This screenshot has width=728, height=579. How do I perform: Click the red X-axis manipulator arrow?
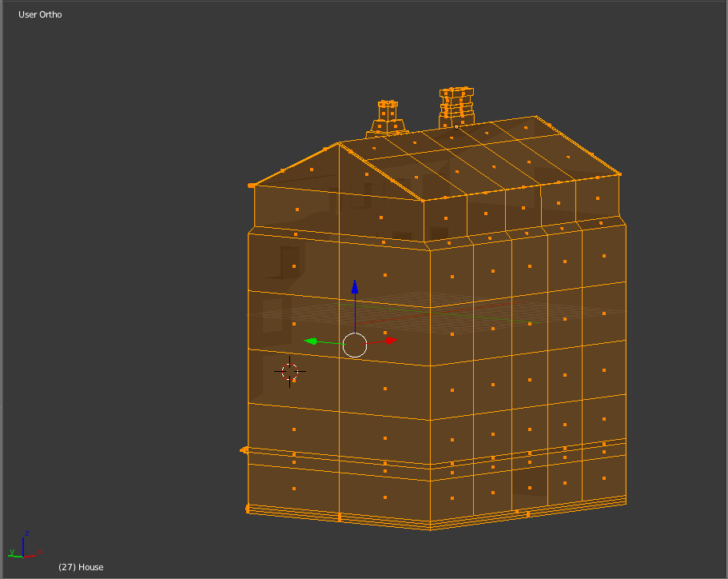pos(392,341)
